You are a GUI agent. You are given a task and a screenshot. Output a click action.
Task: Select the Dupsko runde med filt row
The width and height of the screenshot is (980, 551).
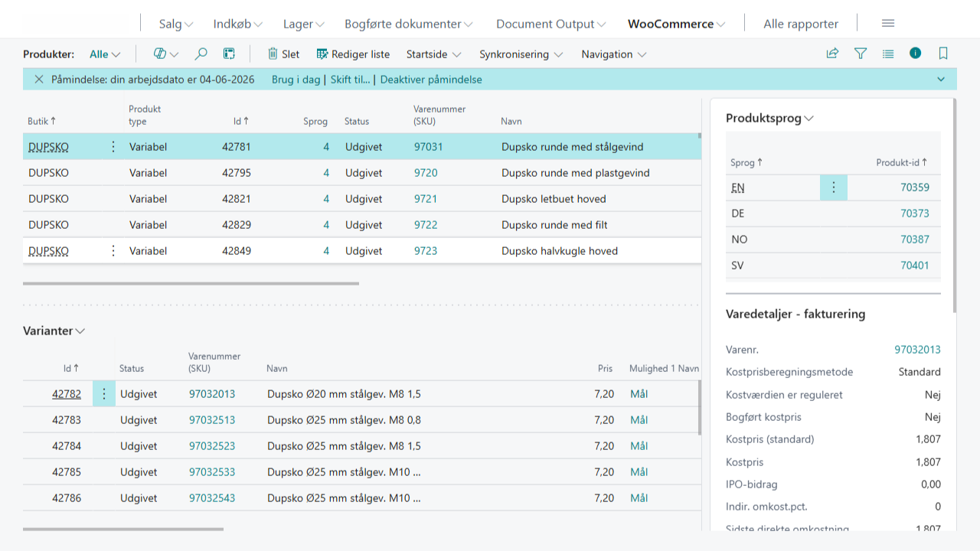pyautogui.click(x=362, y=225)
